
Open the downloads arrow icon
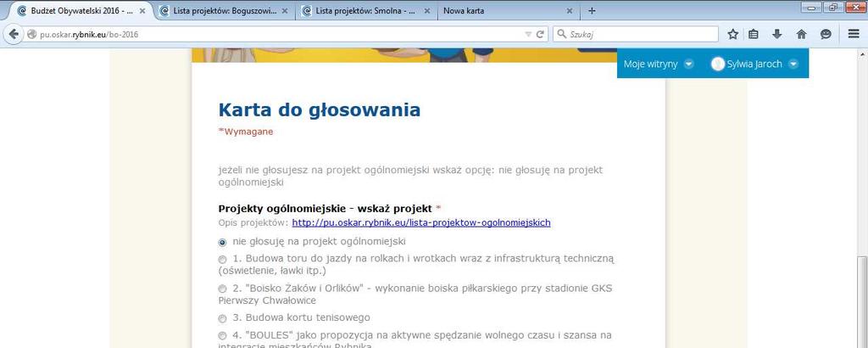[776, 34]
